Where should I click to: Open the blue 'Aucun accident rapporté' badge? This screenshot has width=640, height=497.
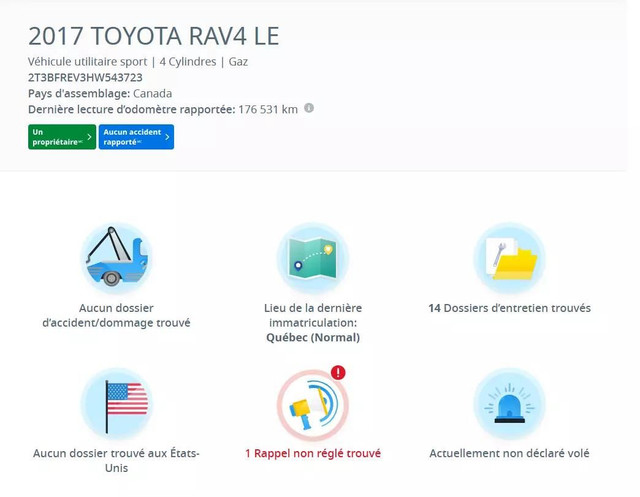click(136, 137)
